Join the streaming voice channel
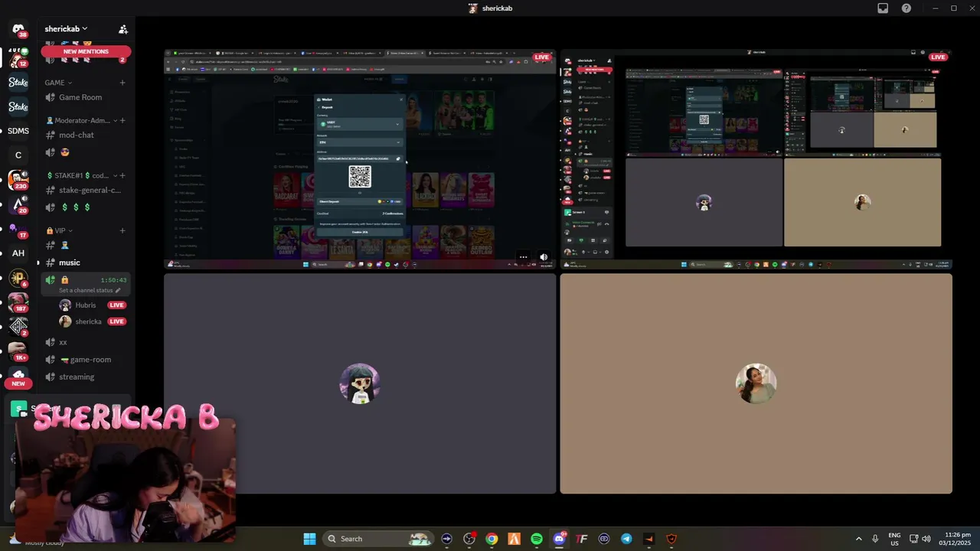This screenshot has width=980, height=551. coord(85,377)
